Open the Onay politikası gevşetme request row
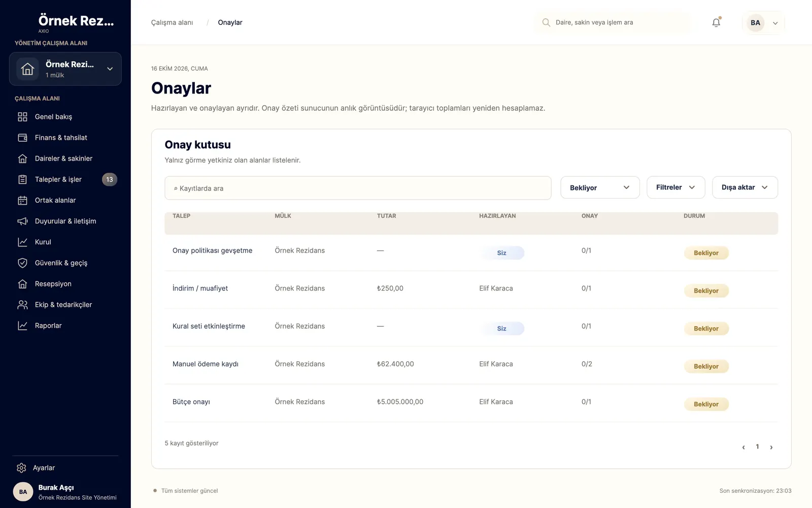The width and height of the screenshot is (812, 508). [x=471, y=252]
